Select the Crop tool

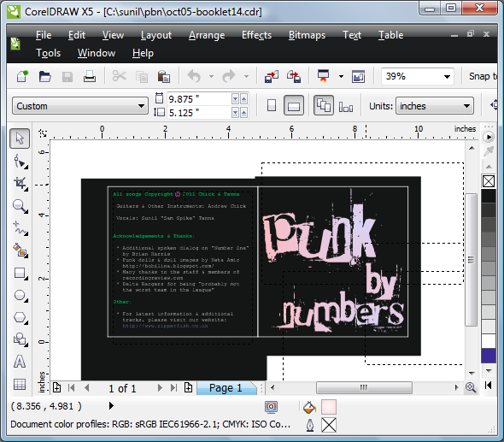[x=21, y=183]
